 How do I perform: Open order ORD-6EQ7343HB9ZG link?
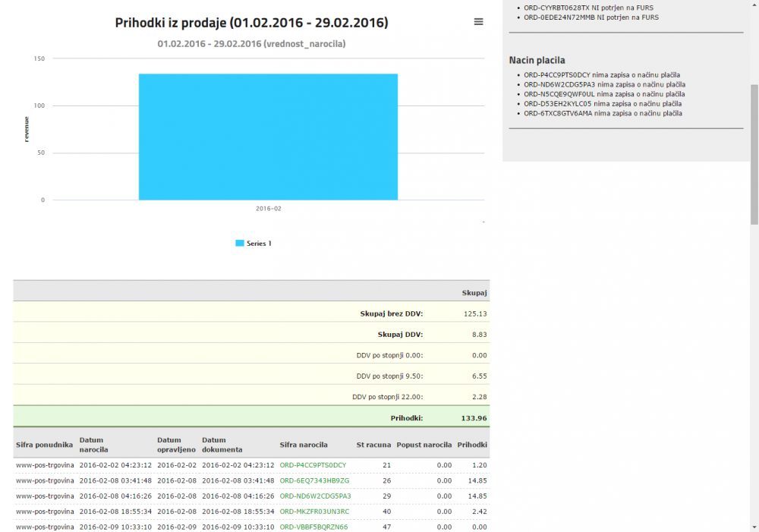[314, 480]
